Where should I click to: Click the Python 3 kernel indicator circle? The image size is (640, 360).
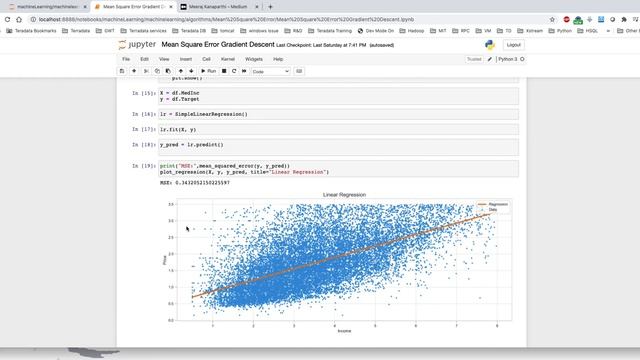click(522, 59)
